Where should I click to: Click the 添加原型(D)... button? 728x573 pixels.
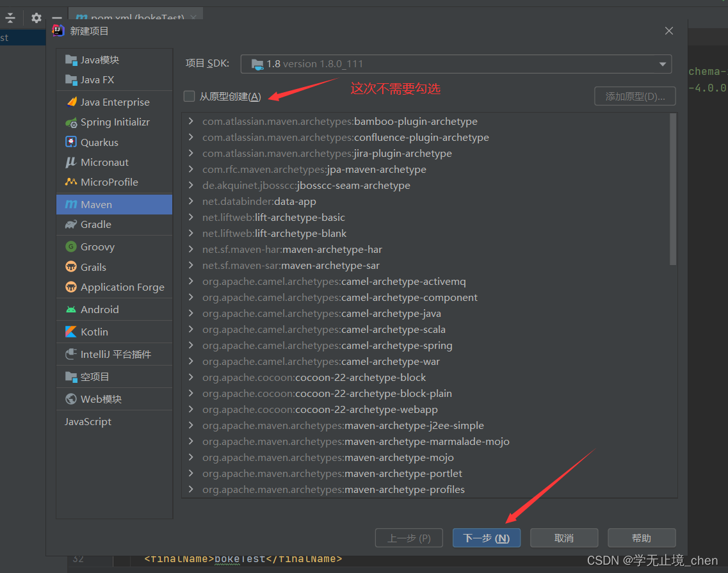(x=635, y=97)
